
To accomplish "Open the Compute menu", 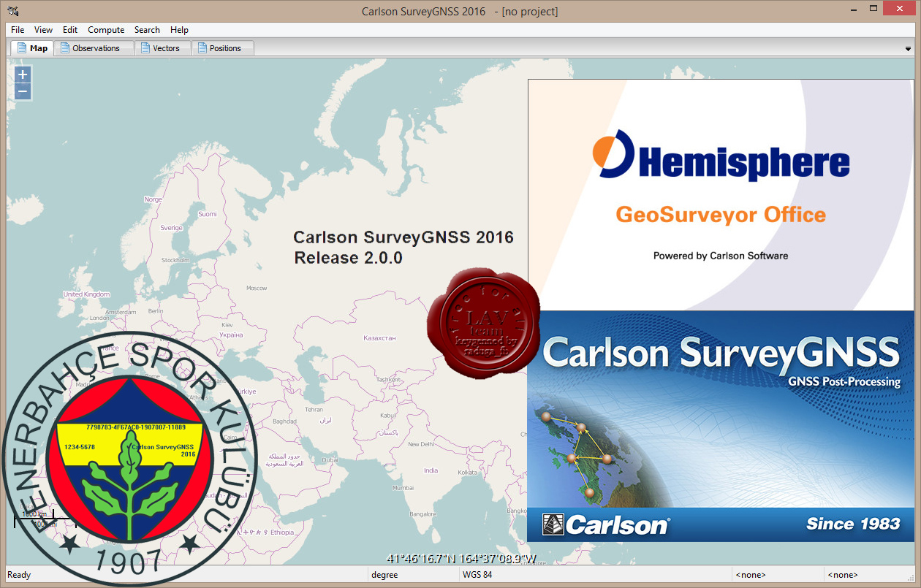I will 106,30.
